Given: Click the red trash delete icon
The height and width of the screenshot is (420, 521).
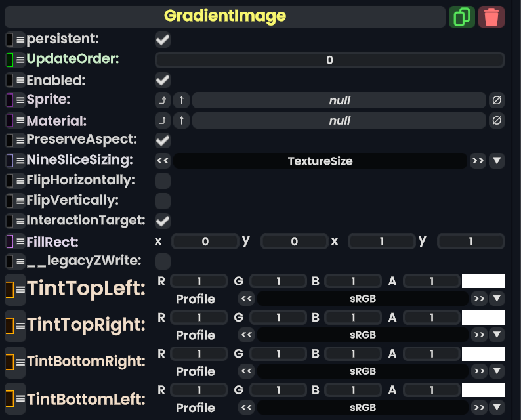Looking at the screenshot, I should tap(491, 16).
